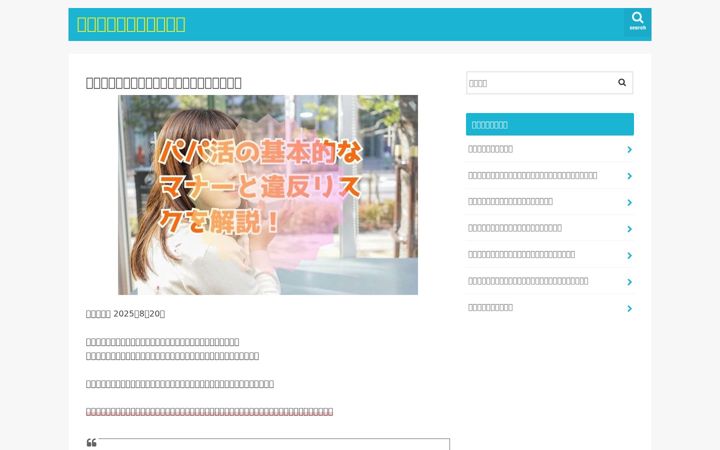Click chevron arrow of third sidebar menu row
Image resolution: width=720 pixels, height=450 pixels.
click(x=630, y=202)
